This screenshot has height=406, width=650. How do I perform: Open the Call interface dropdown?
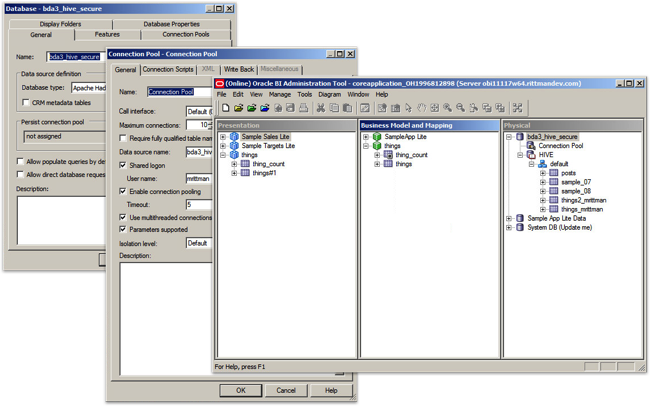199,112
